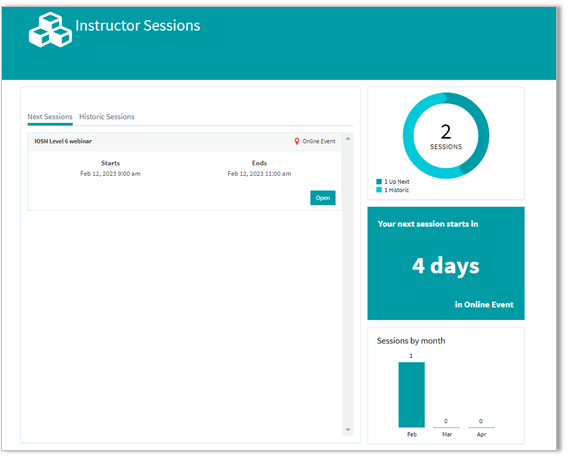
Task: Switch to the Historic Sessions tab
Action: 107,117
